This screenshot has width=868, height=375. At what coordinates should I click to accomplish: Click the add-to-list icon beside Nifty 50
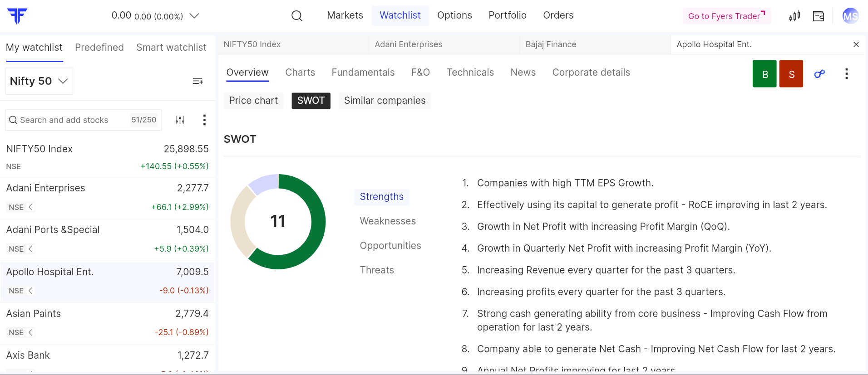pyautogui.click(x=198, y=81)
